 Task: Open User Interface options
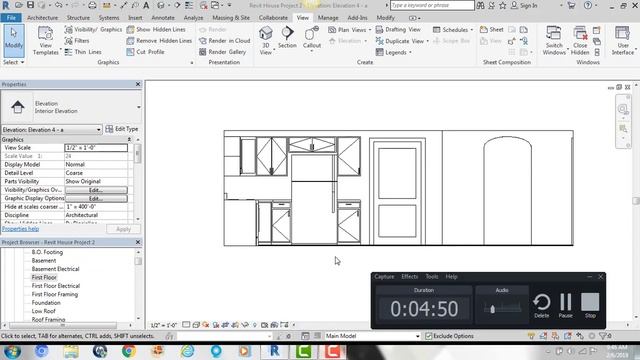point(623,40)
